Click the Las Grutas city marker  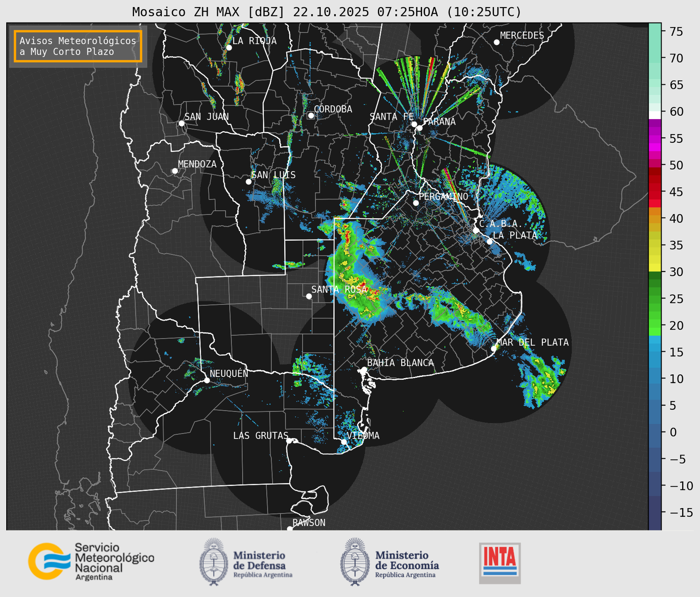click(289, 440)
